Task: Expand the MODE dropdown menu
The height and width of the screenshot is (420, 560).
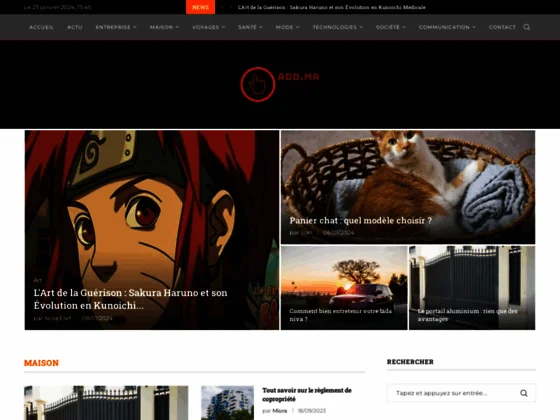Action: coord(288,27)
